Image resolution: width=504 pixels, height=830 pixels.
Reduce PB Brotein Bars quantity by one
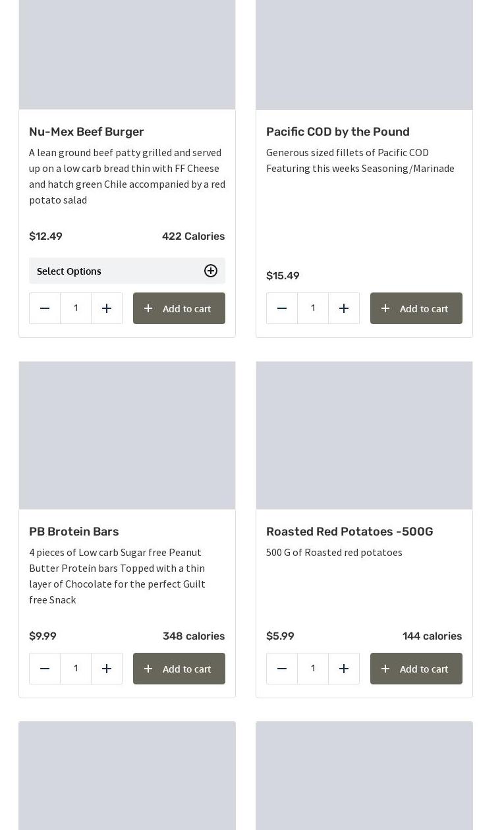pyautogui.click(x=45, y=669)
